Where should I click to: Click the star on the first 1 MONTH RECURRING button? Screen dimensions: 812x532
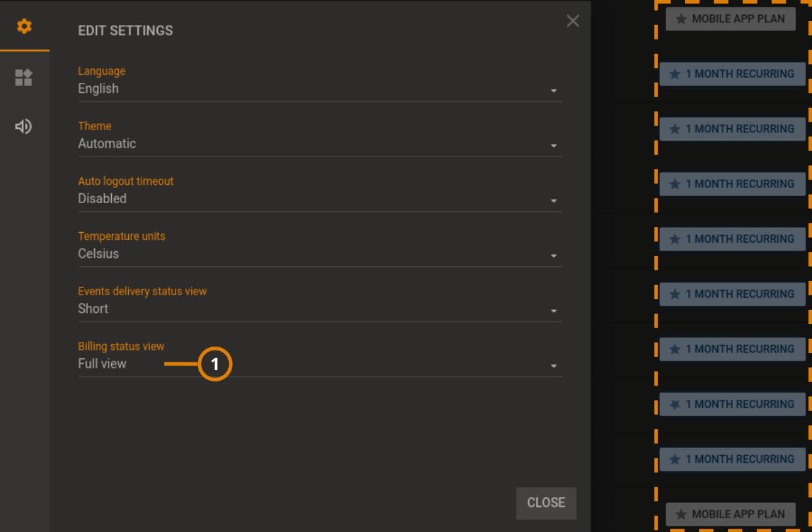coord(675,74)
